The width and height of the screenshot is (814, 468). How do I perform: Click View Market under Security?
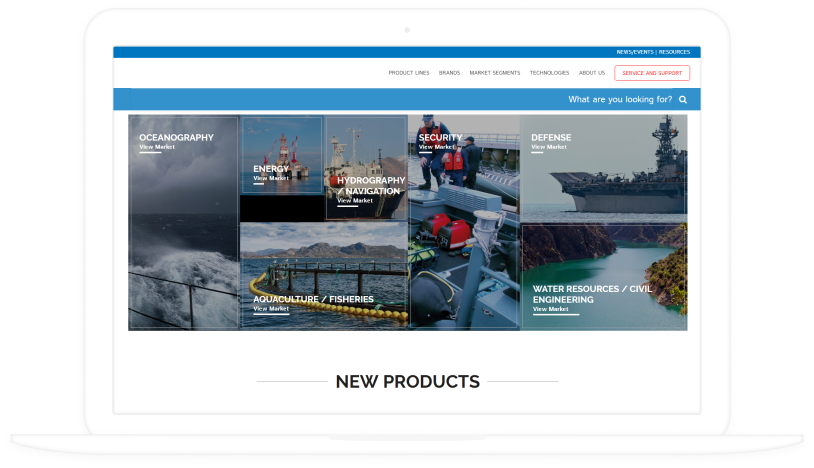[x=436, y=147]
